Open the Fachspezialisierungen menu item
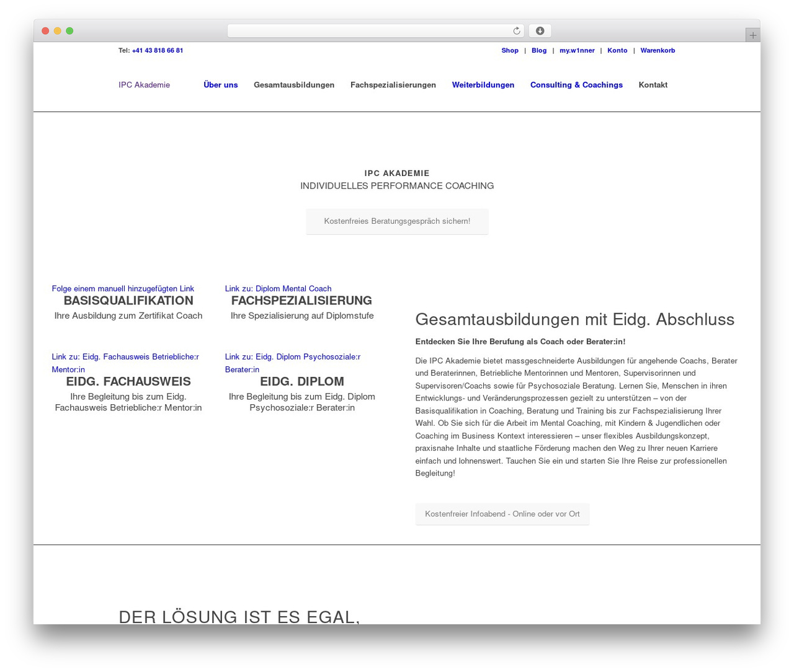 [393, 85]
